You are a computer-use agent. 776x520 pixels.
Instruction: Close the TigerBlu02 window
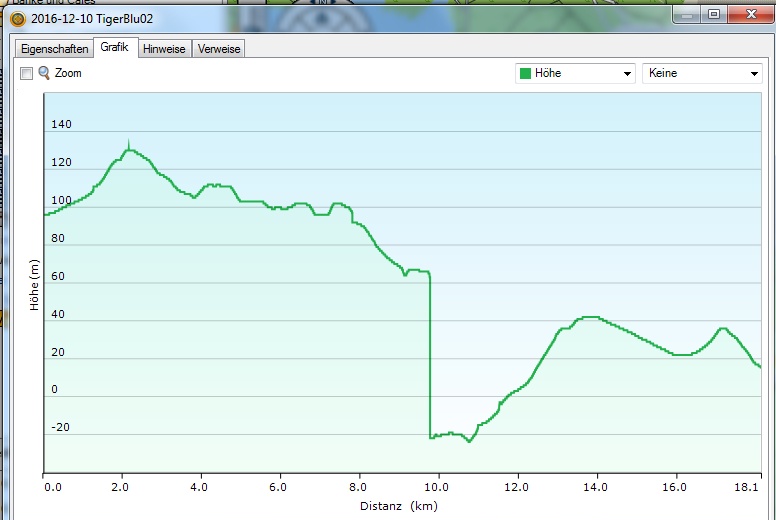[x=748, y=14]
